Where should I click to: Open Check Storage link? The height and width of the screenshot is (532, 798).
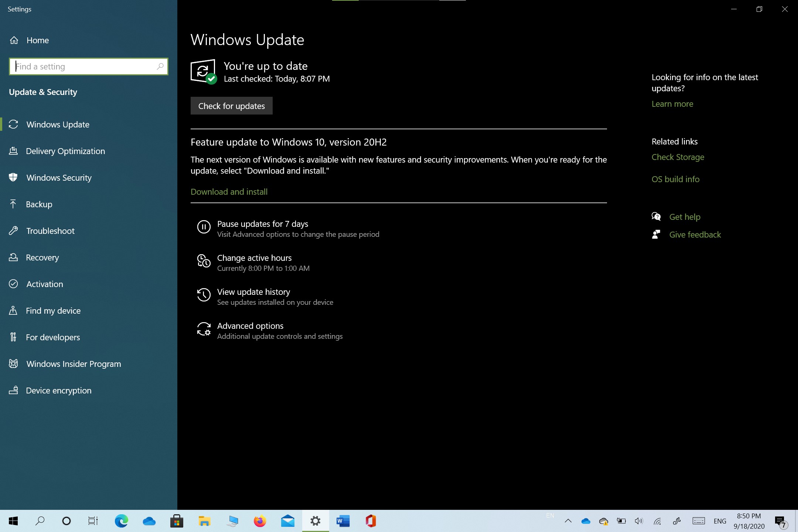click(678, 157)
